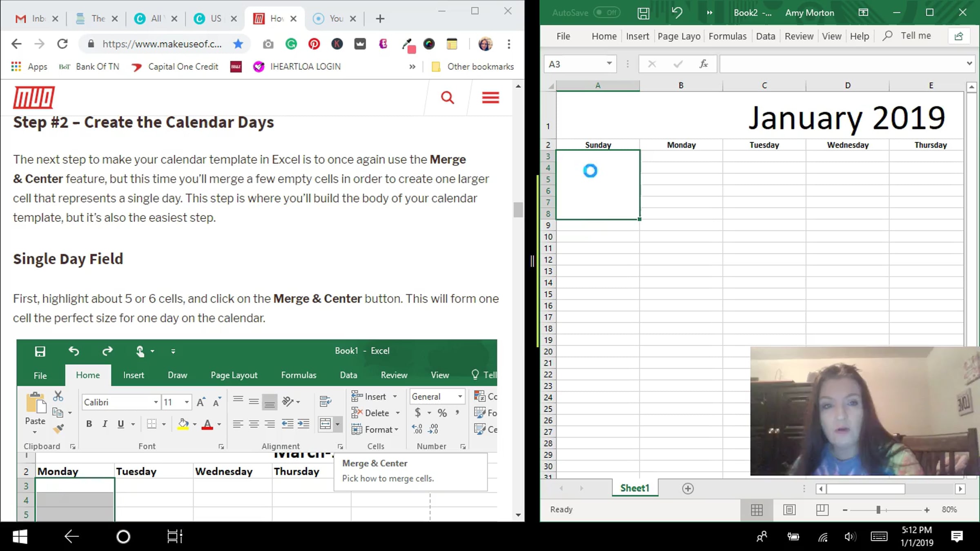Click the Other bookmarks folder
Image resolution: width=980 pixels, height=551 pixels.
pos(473,67)
